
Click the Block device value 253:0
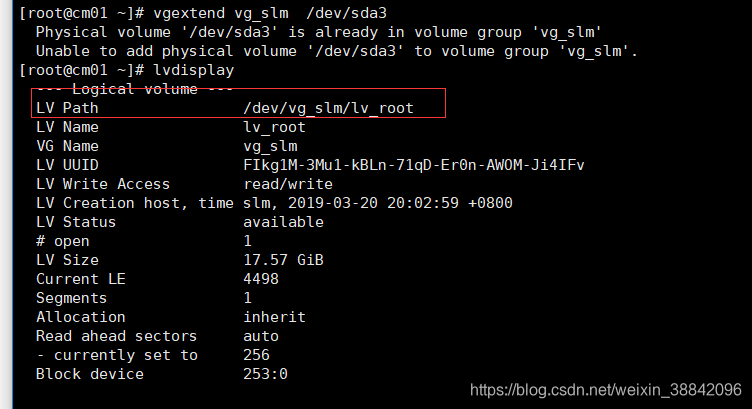[x=265, y=374]
